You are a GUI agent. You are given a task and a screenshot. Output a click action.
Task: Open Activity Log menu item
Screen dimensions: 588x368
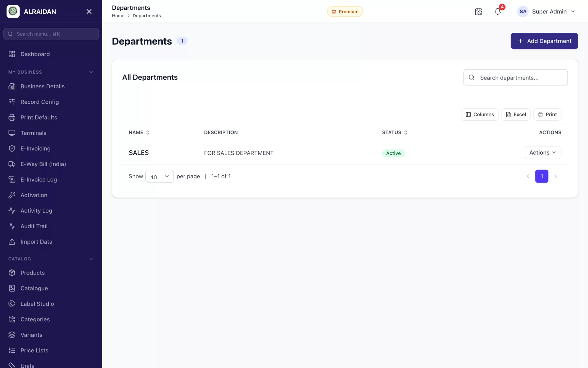pyautogui.click(x=51, y=211)
